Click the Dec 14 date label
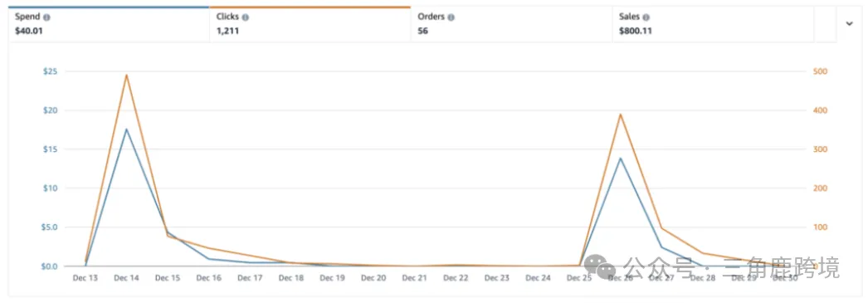Image resolution: width=868 pixels, height=303 pixels. tap(126, 278)
